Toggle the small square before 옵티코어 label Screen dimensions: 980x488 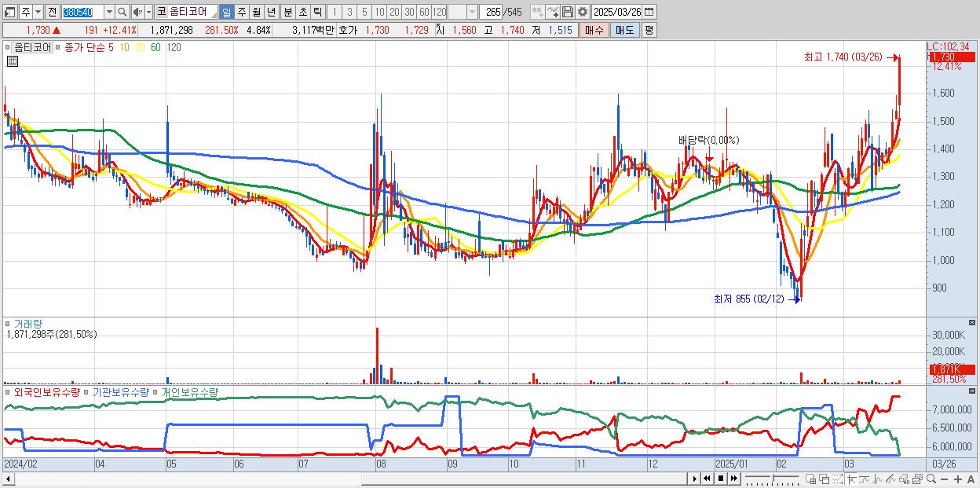[x=9, y=47]
